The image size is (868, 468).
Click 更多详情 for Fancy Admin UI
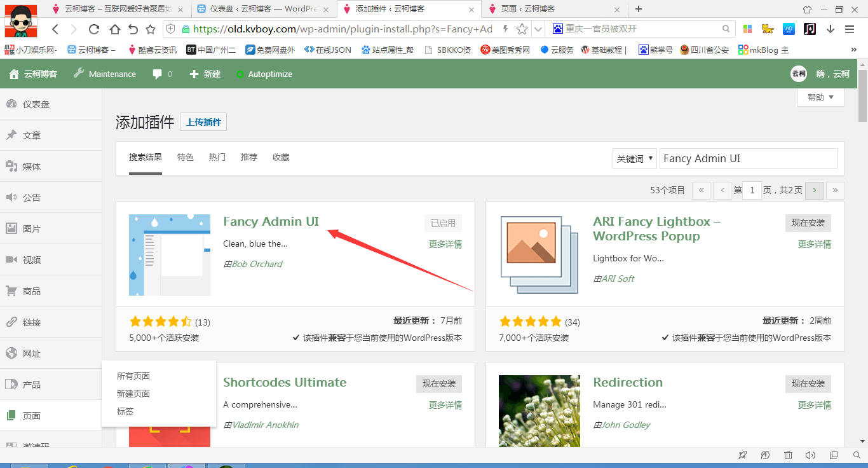(x=445, y=244)
